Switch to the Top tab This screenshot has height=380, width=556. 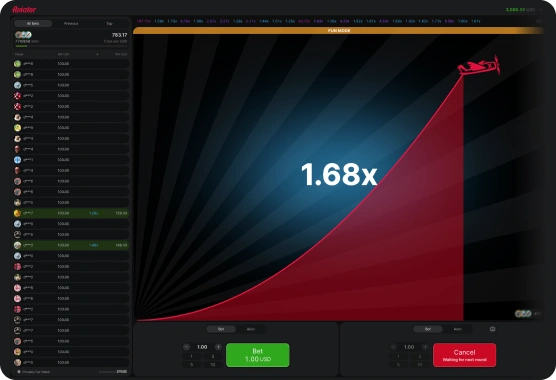(x=109, y=24)
